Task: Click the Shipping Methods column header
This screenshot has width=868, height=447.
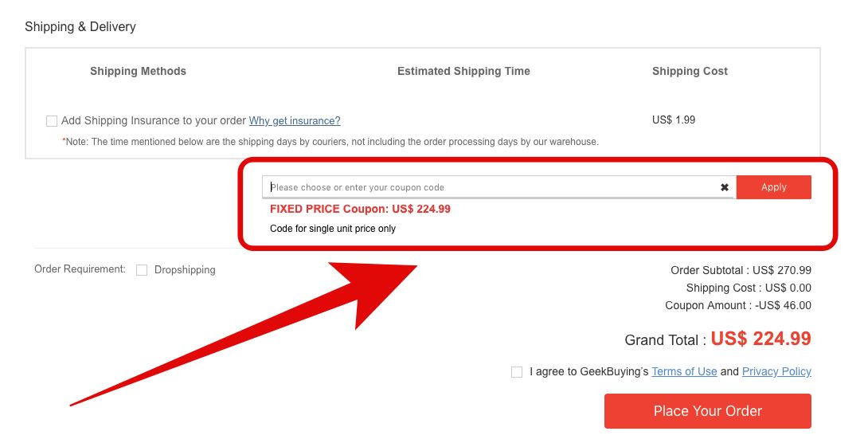Action: [x=138, y=71]
